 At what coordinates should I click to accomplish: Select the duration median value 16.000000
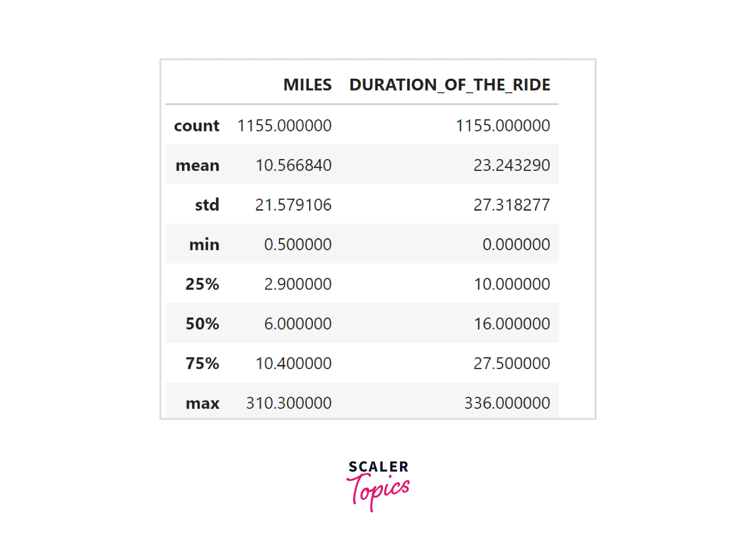coord(512,324)
